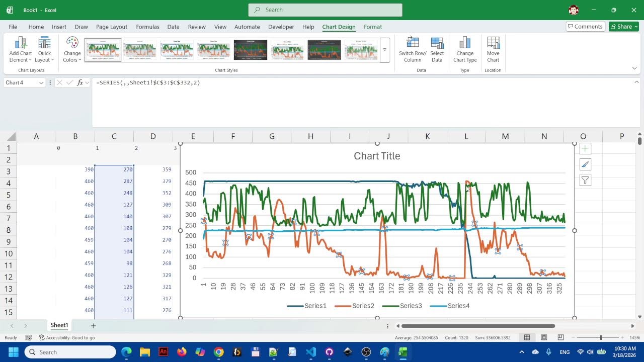
Task: Click the Insert Function fx icon
Action: [80, 82]
